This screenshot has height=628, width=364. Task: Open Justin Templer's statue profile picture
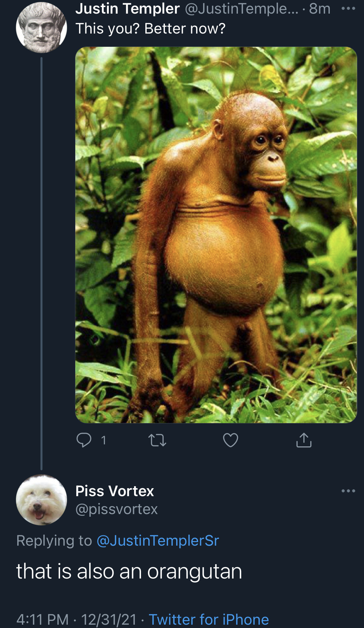(41, 28)
